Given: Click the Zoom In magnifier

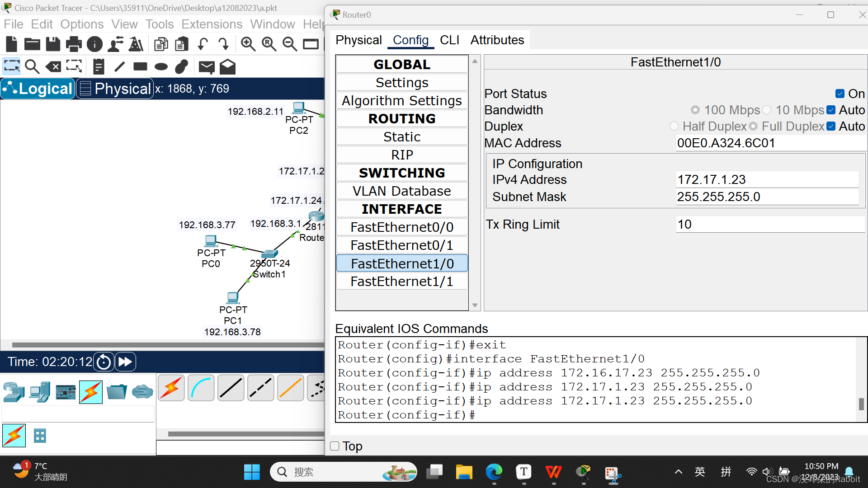Looking at the screenshot, I should [x=248, y=44].
